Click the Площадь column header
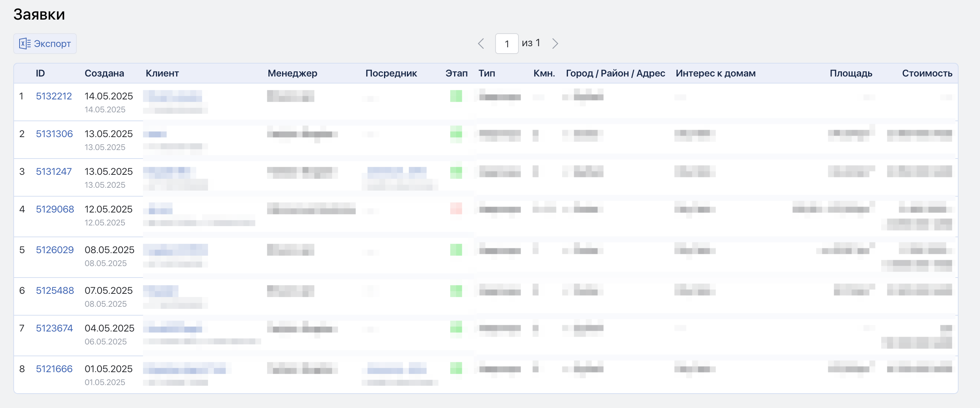Viewport: 980px width, 408px height. click(851, 73)
